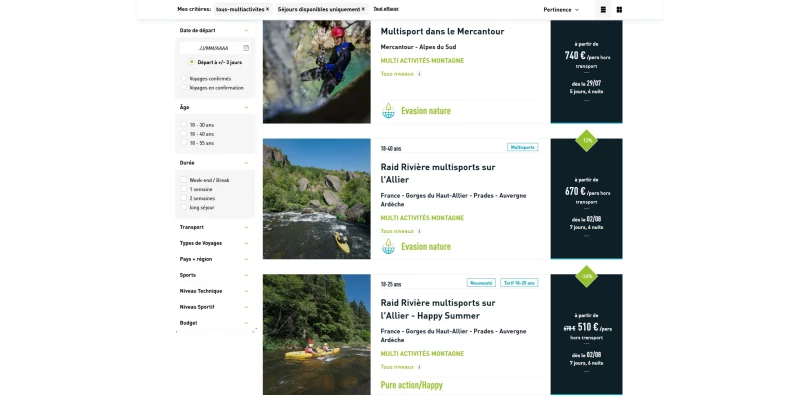
Task: Click Mercantour - Alpes du Sud location text
Action: click(418, 47)
